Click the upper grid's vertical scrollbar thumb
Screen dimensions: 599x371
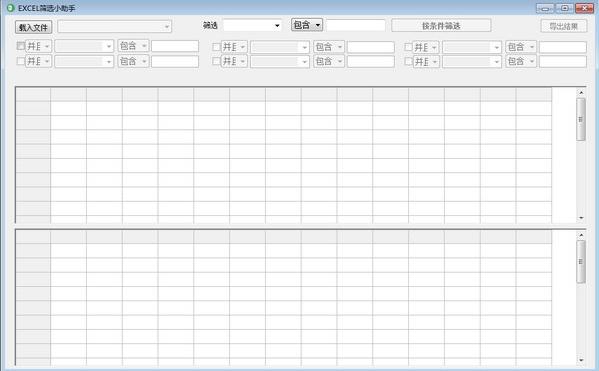click(581, 119)
